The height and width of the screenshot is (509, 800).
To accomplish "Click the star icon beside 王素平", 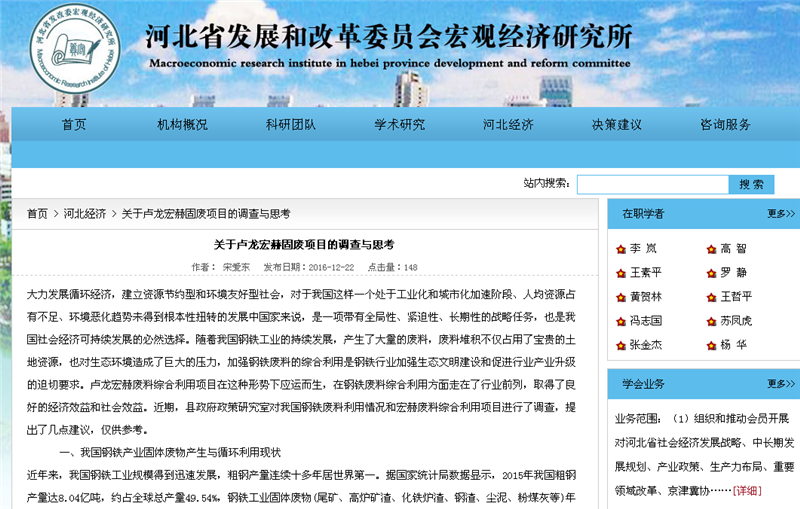I will (x=621, y=273).
